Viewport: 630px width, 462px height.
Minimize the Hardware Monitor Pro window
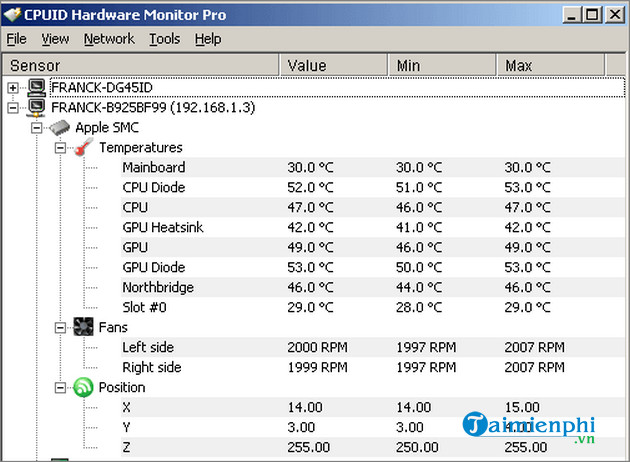click(x=571, y=15)
